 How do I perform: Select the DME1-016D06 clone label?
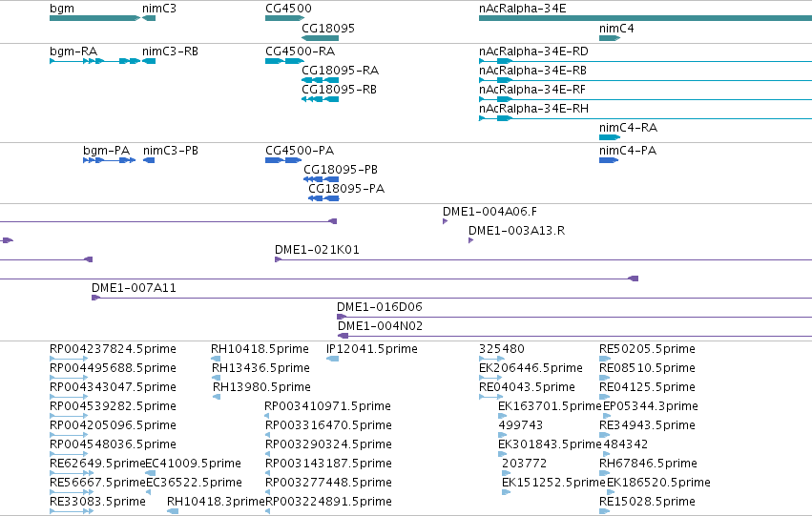tap(380, 307)
